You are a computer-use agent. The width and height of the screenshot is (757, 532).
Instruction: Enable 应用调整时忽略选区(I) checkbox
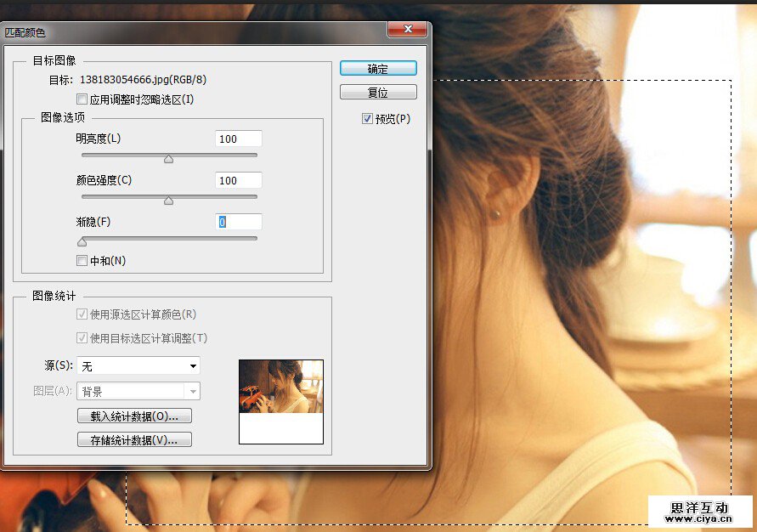click(82, 99)
